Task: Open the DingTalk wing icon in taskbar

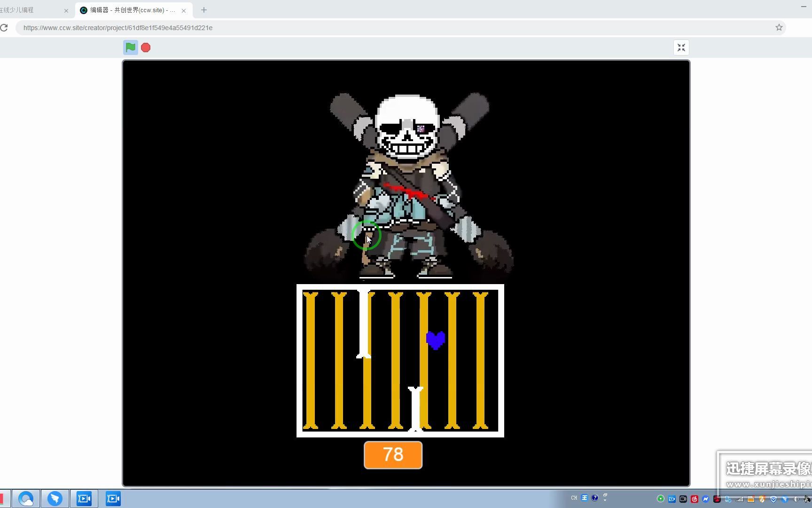Action: [55, 499]
